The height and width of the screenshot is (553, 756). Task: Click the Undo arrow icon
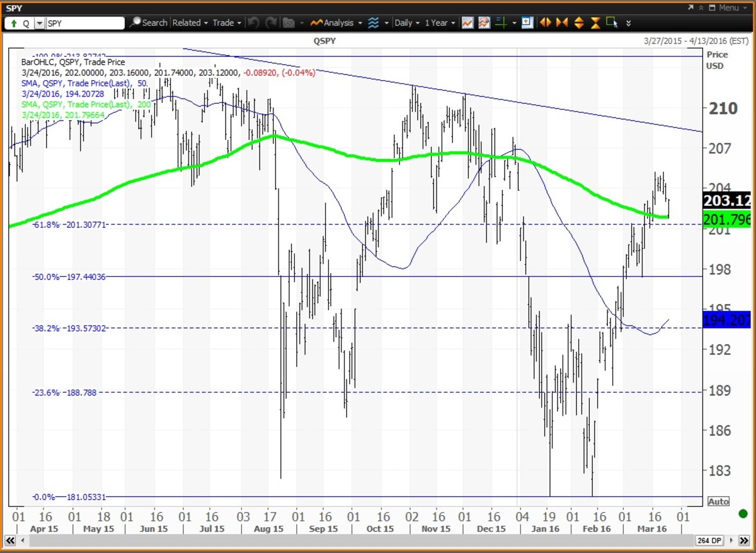coord(253,23)
